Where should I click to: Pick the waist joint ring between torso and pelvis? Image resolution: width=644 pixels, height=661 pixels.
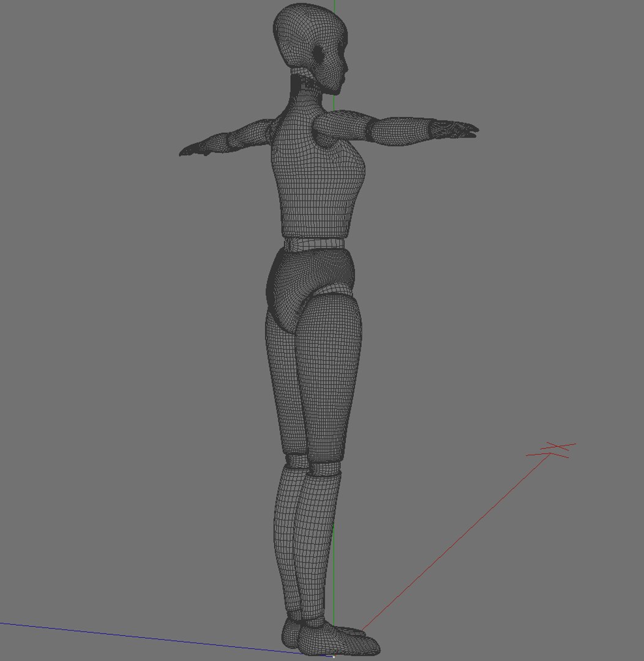tap(314, 244)
